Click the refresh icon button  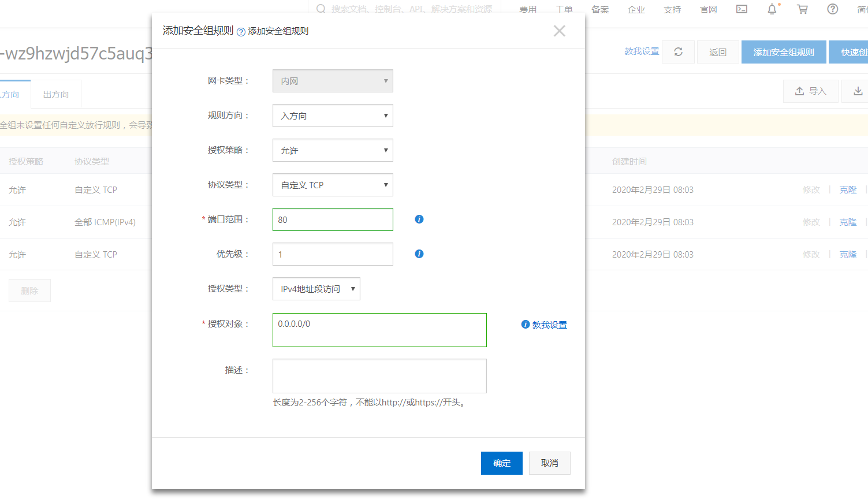678,52
